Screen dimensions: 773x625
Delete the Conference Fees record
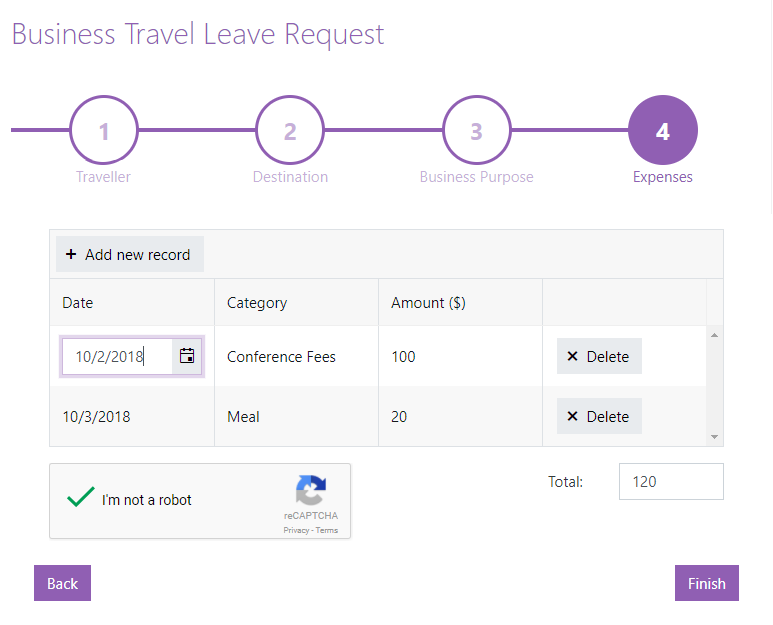click(x=599, y=356)
